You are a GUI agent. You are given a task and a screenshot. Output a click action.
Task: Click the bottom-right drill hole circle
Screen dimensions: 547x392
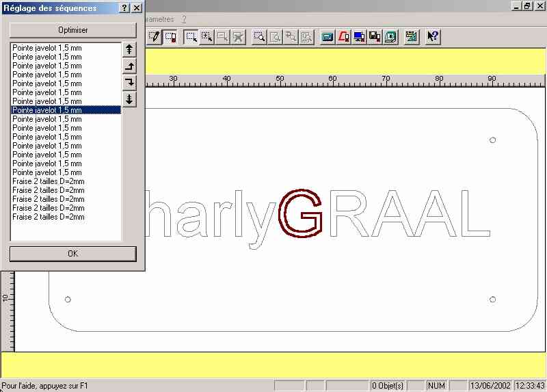click(x=492, y=300)
